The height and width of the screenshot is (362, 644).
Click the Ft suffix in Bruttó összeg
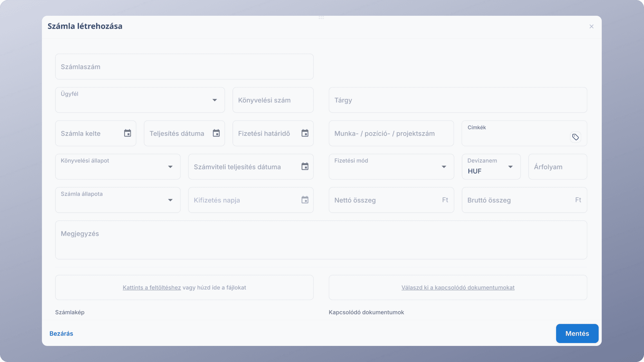pos(578,200)
